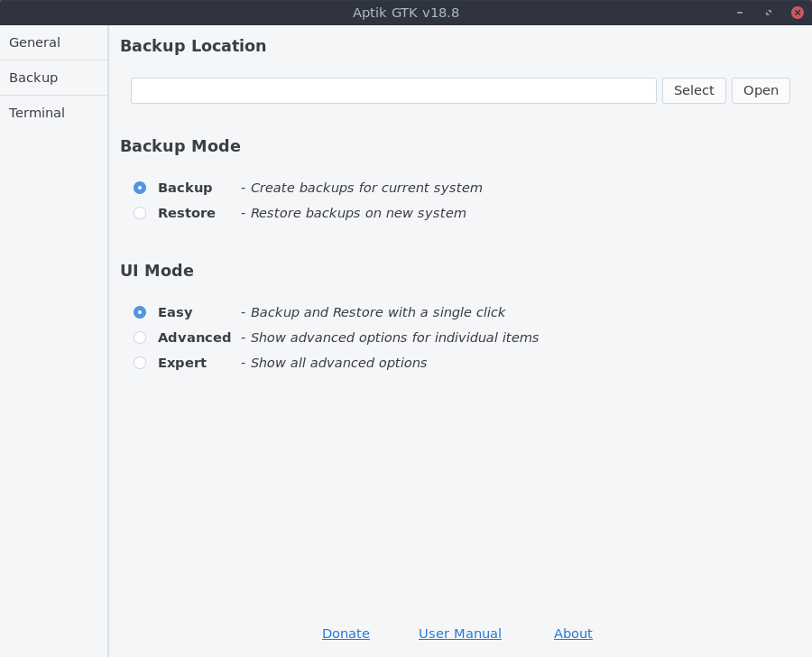Minimize the Aptik GTK window

click(x=740, y=13)
